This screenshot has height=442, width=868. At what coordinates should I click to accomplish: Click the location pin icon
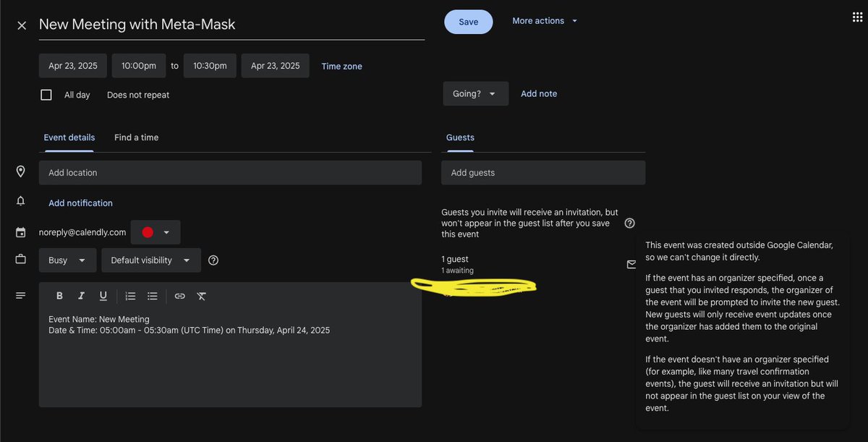(x=20, y=172)
